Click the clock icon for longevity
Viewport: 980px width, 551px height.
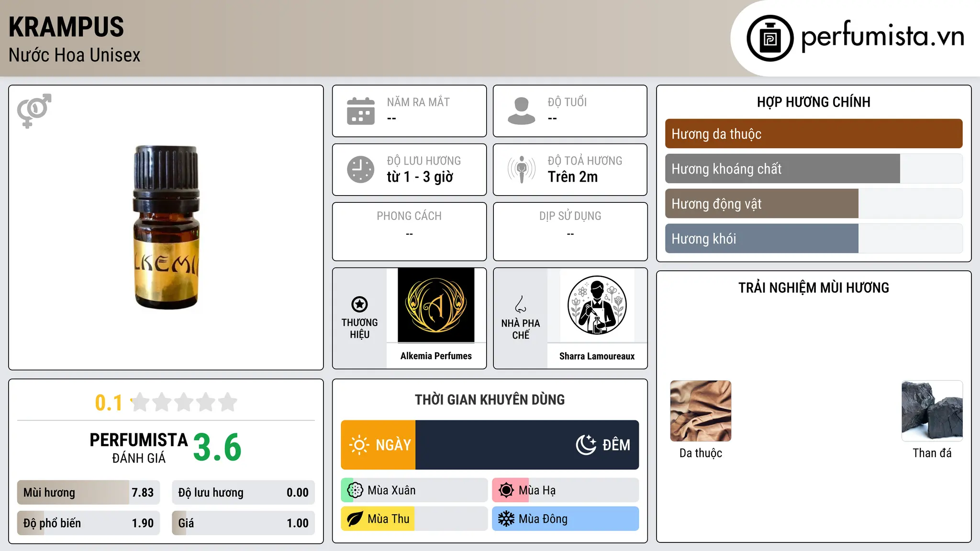click(361, 169)
